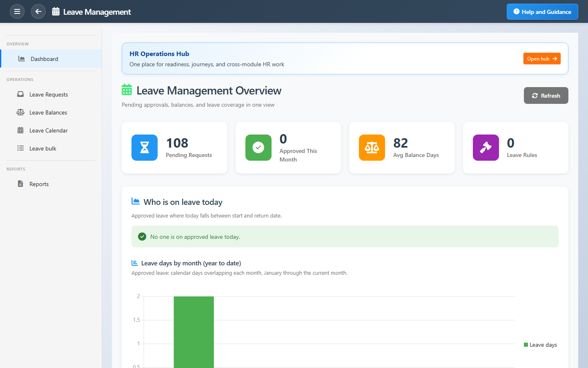Image resolution: width=588 pixels, height=368 pixels.
Task: Click the No one is on approved leave today message
Action: tap(195, 237)
